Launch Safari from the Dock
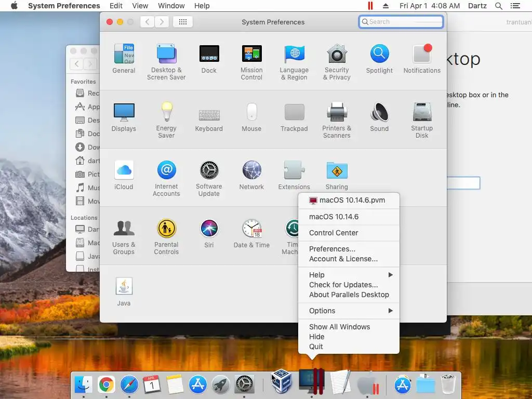Image resolution: width=532 pixels, height=399 pixels. point(129,384)
